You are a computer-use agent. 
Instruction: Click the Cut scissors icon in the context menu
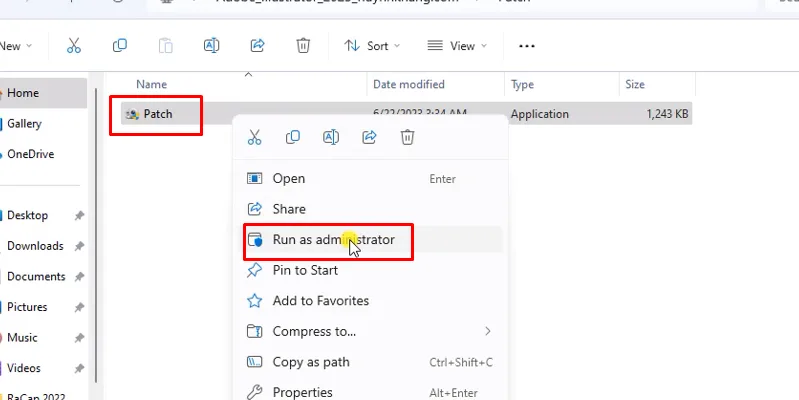[254, 137]
